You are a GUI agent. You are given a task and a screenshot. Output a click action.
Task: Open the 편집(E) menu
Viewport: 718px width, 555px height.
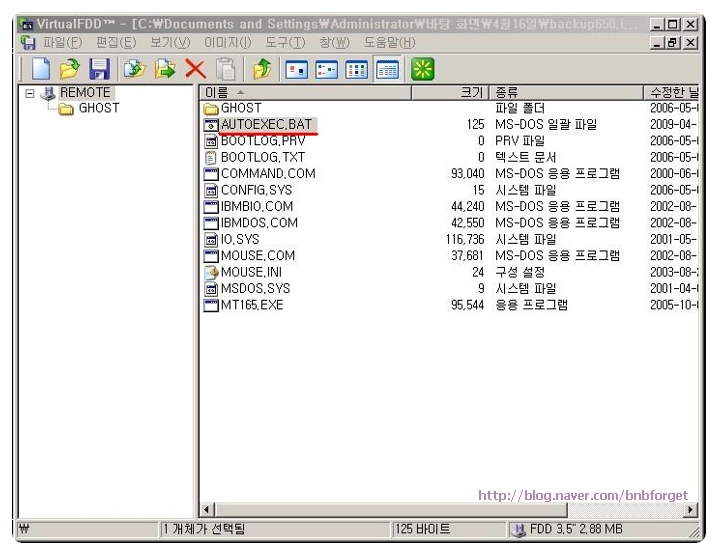[116, 43]
